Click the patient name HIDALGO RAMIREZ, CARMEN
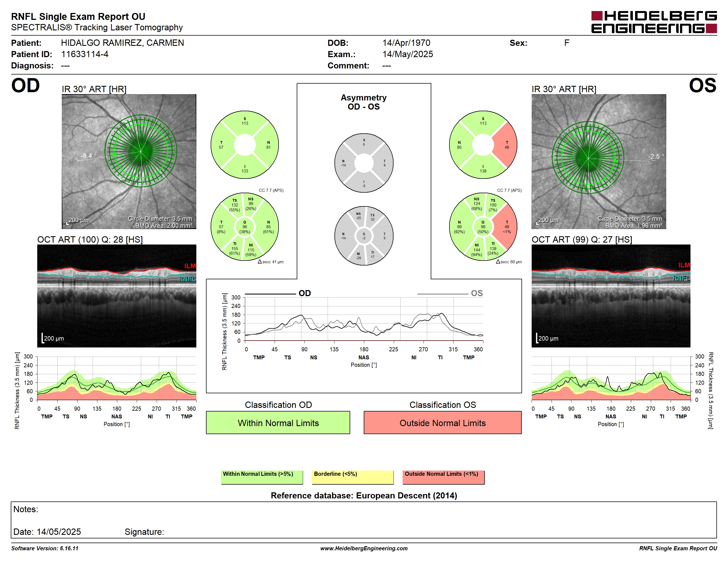 [x=122, y=43]
